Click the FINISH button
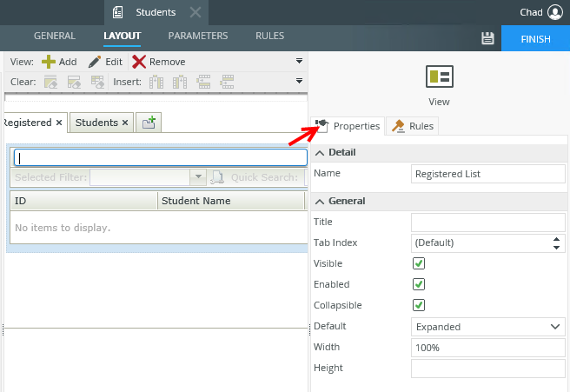Viewport: 570px width, 392px height. point(535,39)
